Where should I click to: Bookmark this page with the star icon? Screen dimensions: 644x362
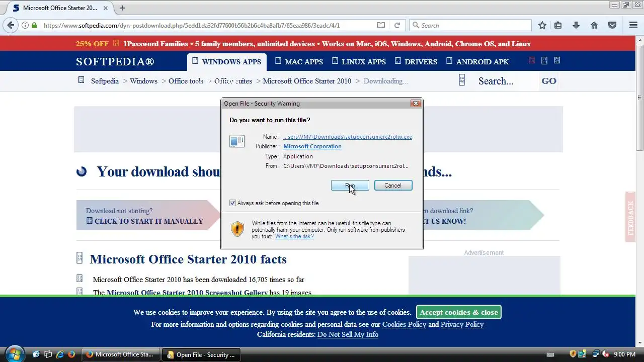542,25
